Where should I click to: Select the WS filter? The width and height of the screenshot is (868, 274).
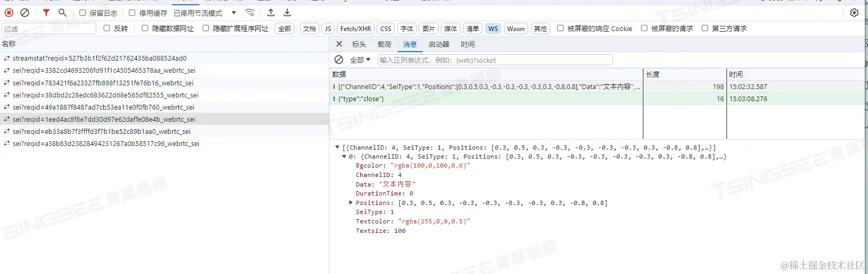coord(493,28)
